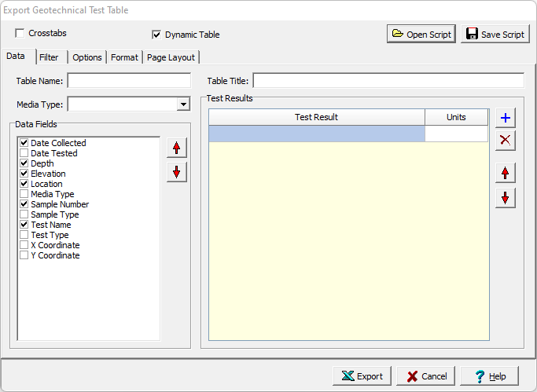Tick the X Coordinate field checkbox

click(24, 245)
